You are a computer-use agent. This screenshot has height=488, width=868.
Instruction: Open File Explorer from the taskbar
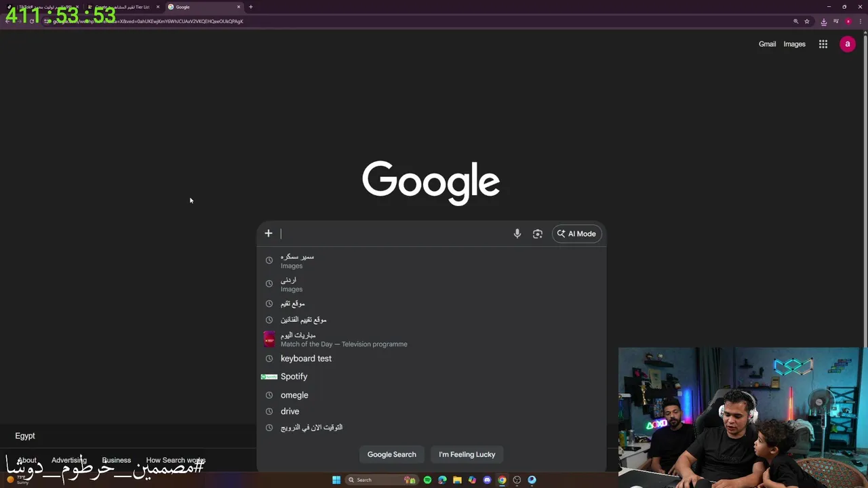click(457, 480)
